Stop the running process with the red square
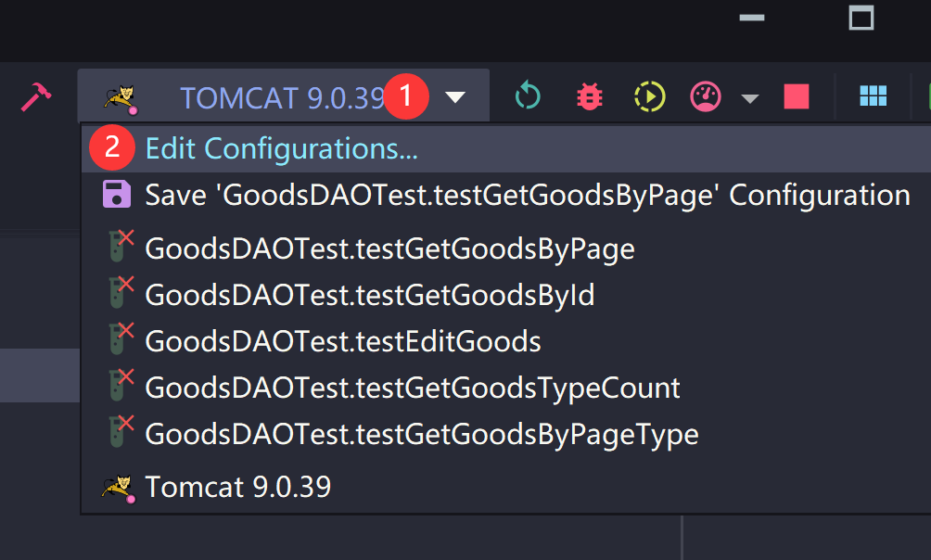 pyautogui.click(x=796, y=96)
